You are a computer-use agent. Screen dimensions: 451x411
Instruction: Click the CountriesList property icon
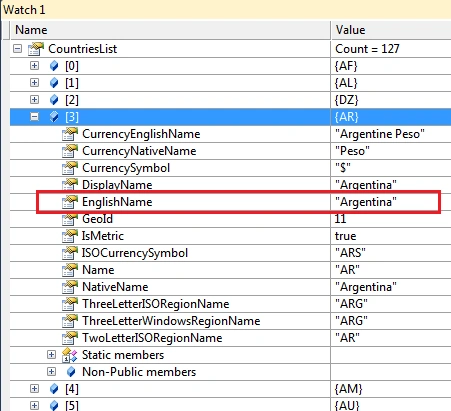coord(36,49)
